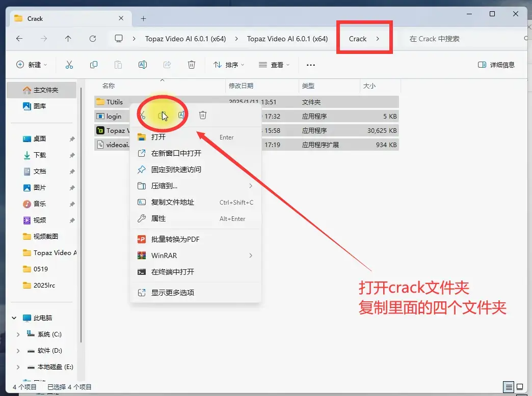Expand the chevron after the Crack breadcrumb

(378, 39)
